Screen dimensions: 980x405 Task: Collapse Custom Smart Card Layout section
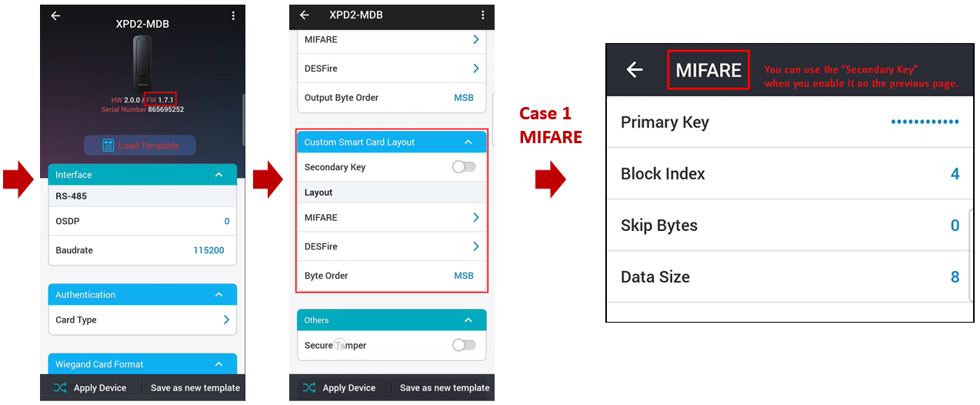[468, 142]
